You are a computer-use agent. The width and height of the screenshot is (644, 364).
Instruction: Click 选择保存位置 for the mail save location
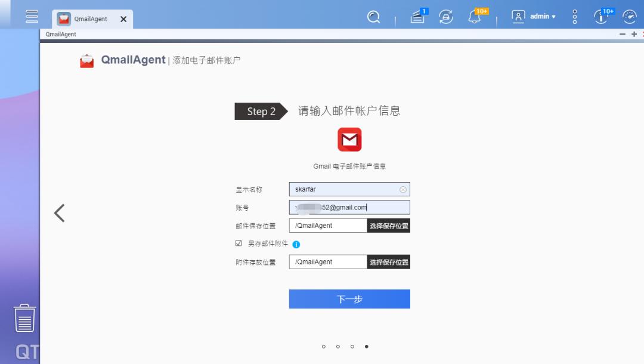(x=388, y=225)
